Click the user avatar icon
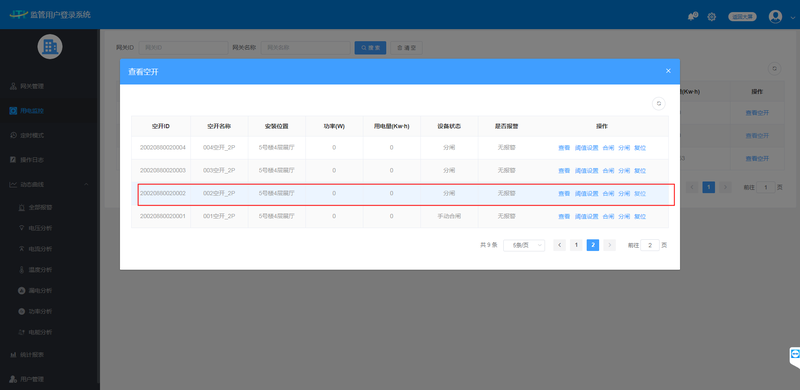Image resolution: width=800 pixels, height=390 pixels. [775, 17]
